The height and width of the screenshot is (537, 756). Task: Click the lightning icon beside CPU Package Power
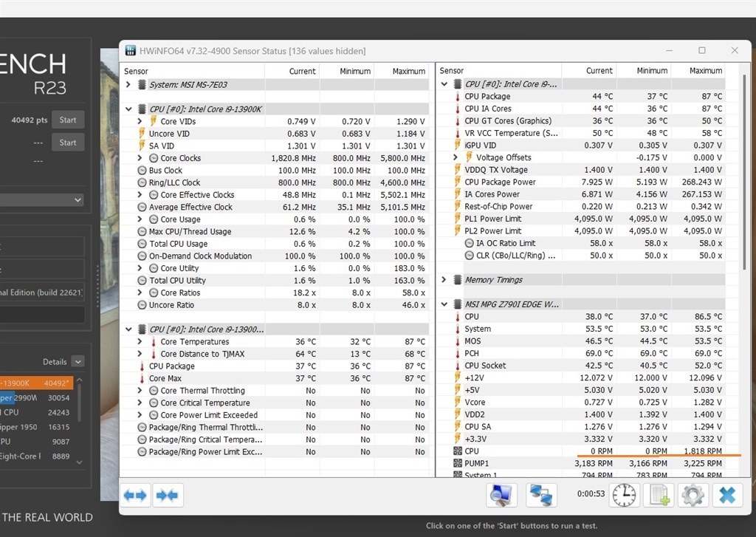click(458, 182)
